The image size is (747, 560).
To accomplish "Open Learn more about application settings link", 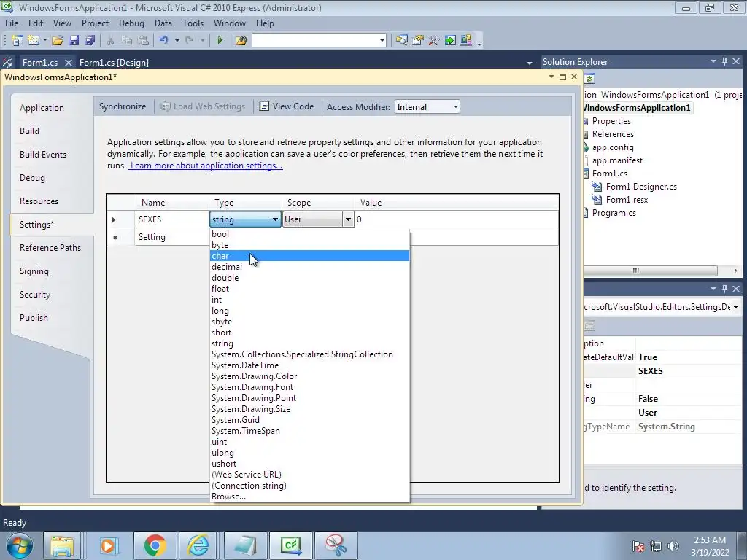I will click(206, 166).
